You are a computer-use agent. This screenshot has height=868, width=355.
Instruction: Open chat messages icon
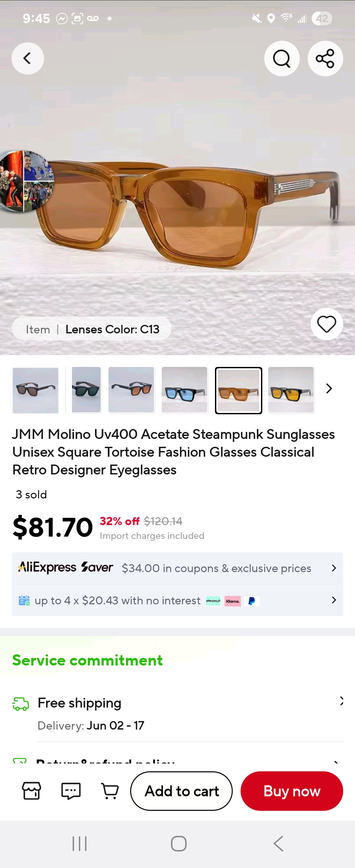click(71, 790)
